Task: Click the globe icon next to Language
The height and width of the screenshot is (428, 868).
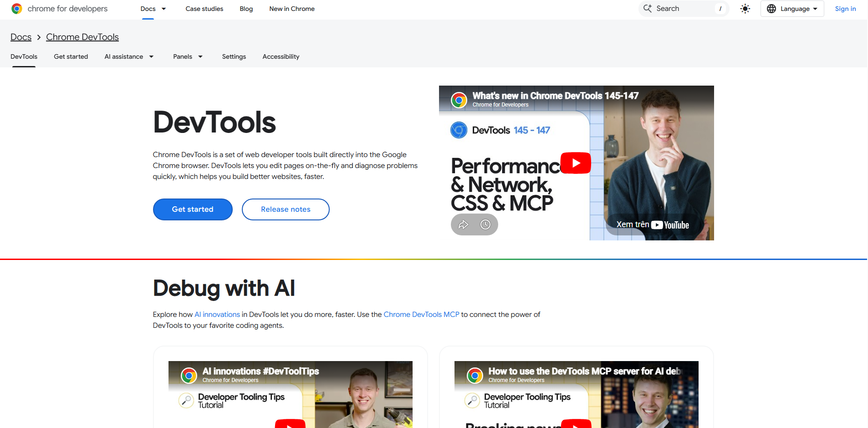Action: click(771, 9)
